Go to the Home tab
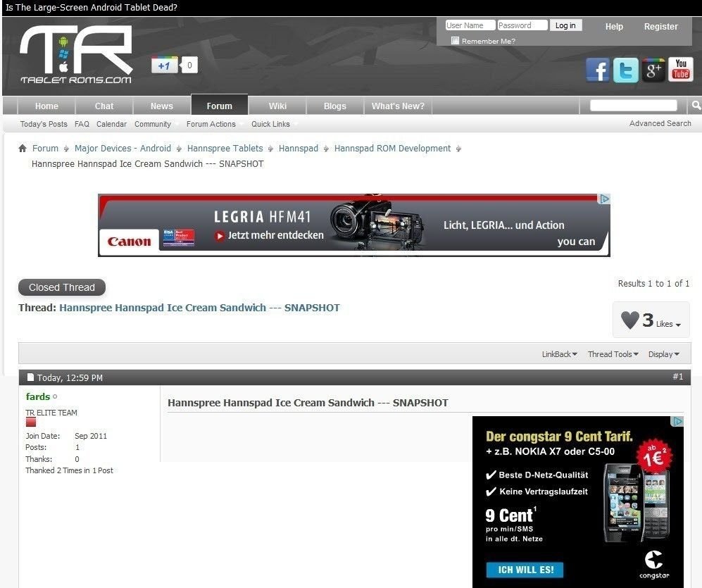The width and height of the screenshot is (702, 588). [46, 106]
